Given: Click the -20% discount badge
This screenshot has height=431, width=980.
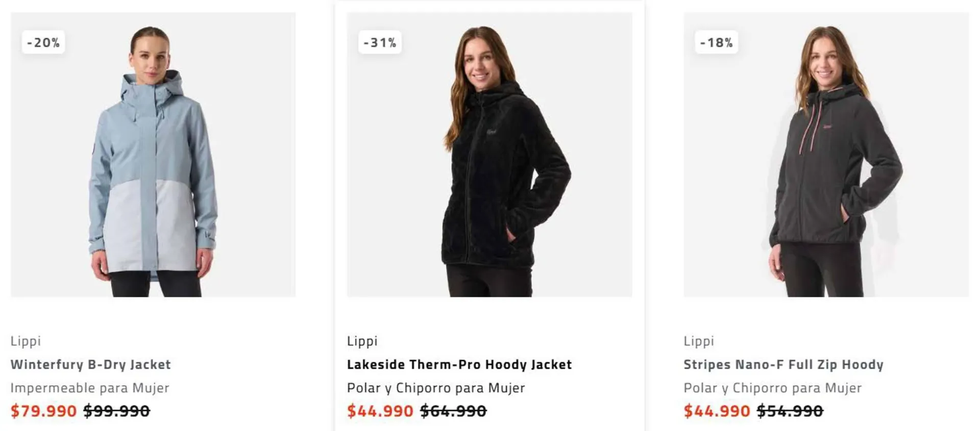Looking at the screenshot, I should (43, 42).
